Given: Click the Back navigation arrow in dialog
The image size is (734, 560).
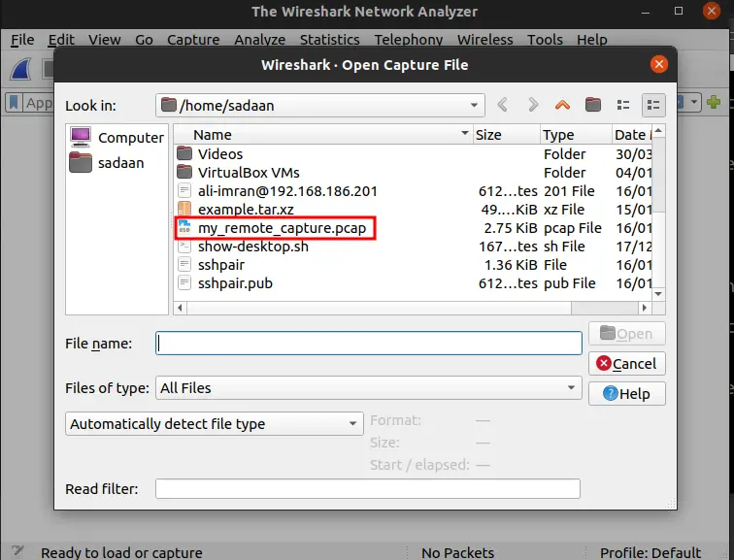Looking at the screenshot, I should point(503,105).
